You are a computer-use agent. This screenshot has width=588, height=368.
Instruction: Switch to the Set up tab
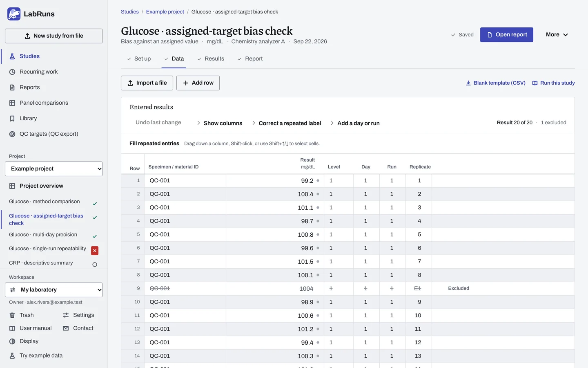[138, 59]
